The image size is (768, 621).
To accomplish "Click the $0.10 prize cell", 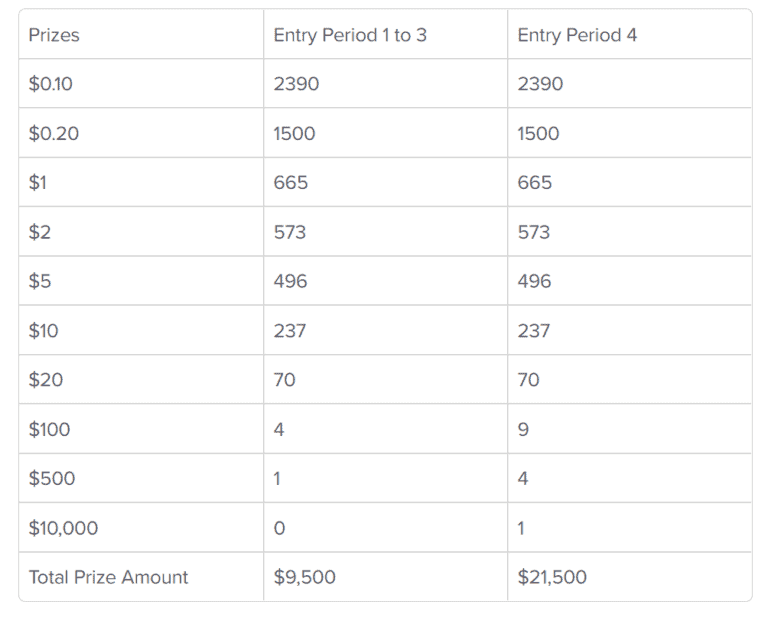I will point(50,84).
